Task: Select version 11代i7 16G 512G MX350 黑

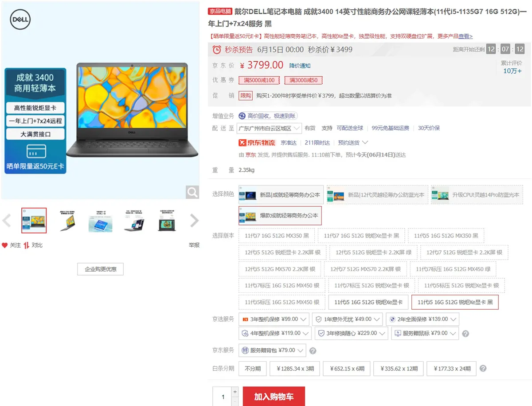Action: click(277, 236)
